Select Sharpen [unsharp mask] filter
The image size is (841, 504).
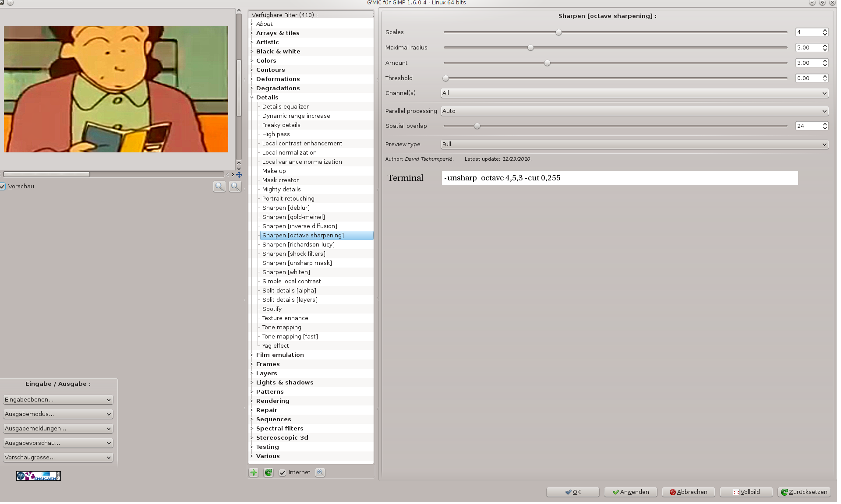click(297, 263)
